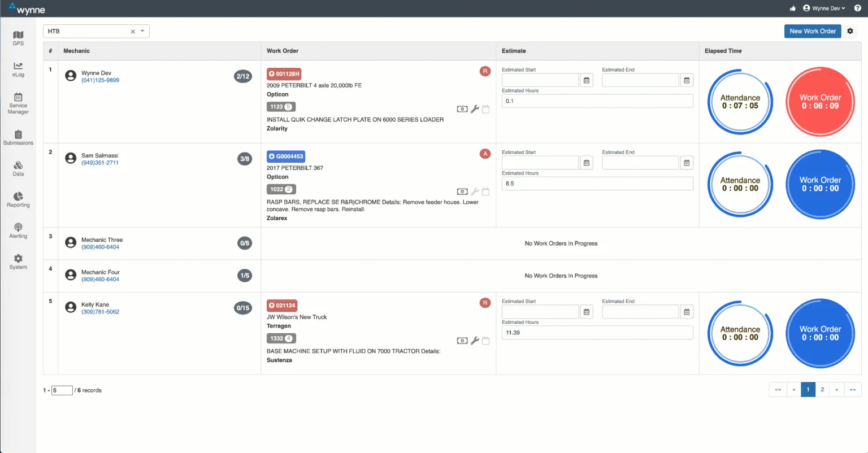This screenshot has width=868, height=453.
Task: Click the red Work Order 0:06:09 circle
Action: pos(821,102)
